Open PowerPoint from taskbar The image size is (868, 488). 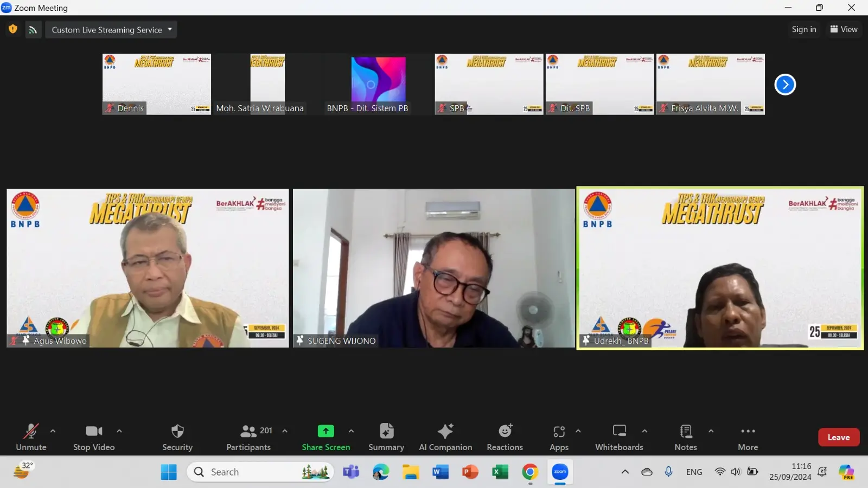[x=470, y=472]
